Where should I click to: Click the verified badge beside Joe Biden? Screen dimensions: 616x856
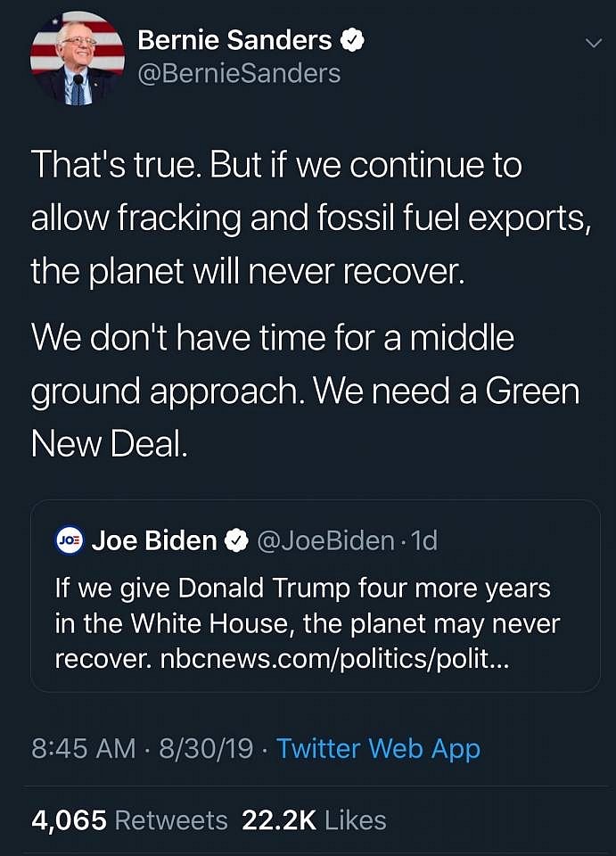235,540
